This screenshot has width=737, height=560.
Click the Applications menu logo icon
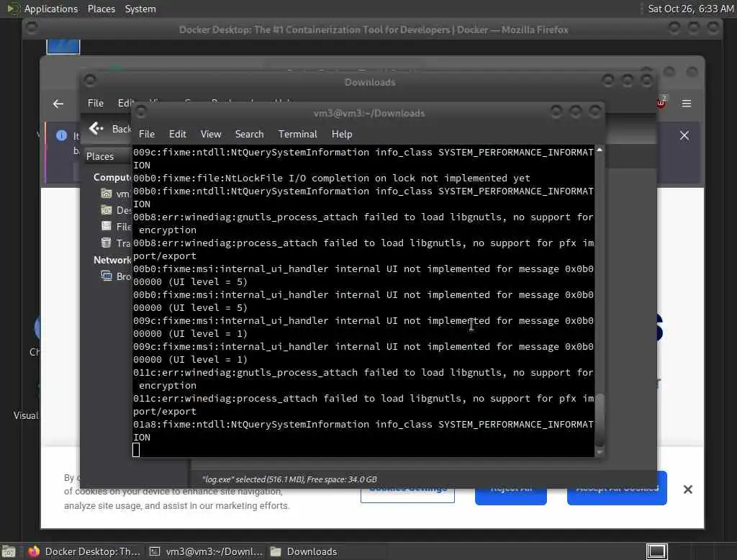coord(13,9)
